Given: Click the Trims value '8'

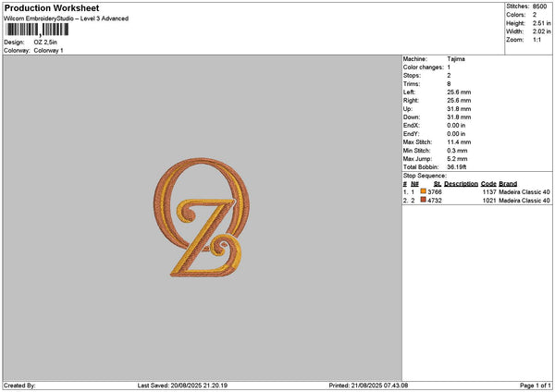Looking at the screenshot, I should [449, 84].
